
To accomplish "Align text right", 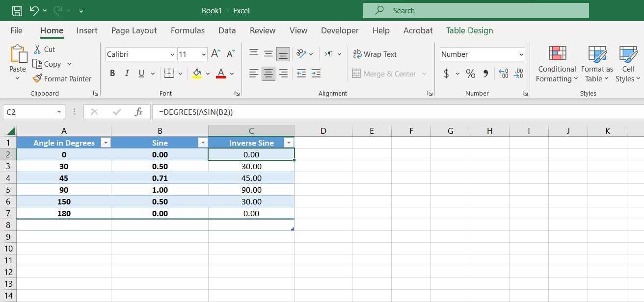I will [283, 74].
